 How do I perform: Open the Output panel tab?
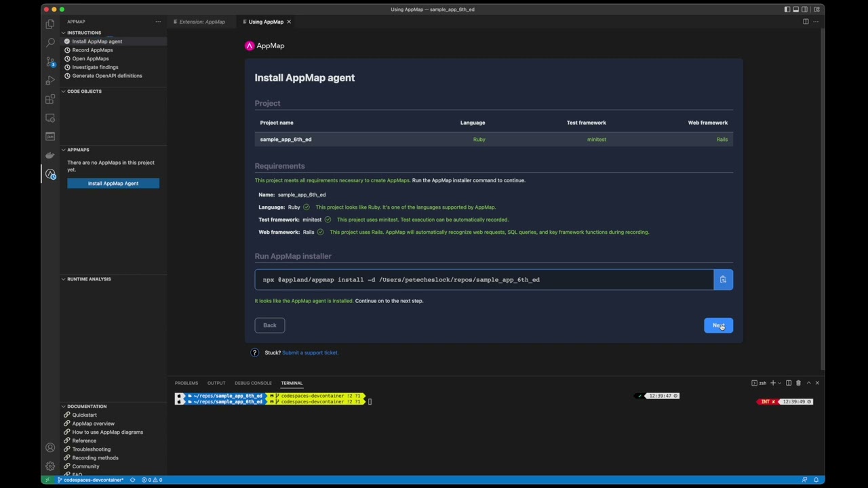216,383
